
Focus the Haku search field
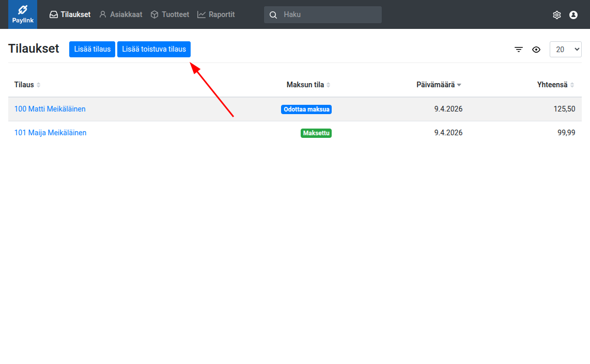[330, 14]
